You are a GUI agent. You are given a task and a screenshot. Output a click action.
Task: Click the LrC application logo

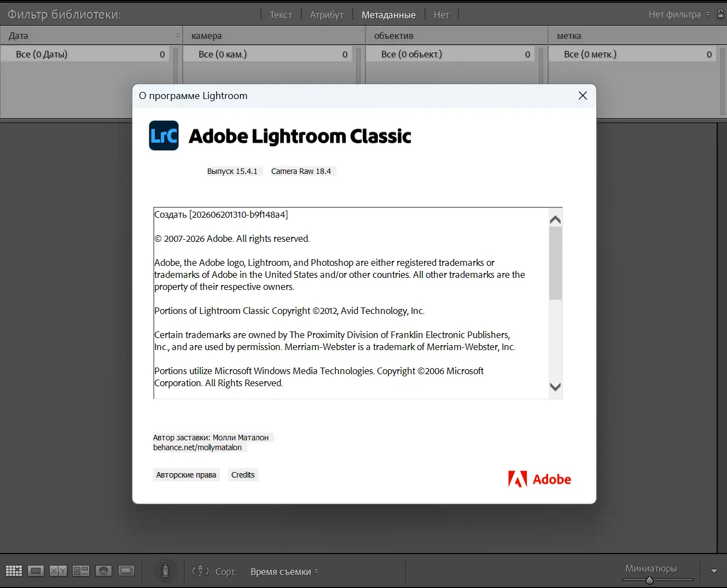coord(164,136)
